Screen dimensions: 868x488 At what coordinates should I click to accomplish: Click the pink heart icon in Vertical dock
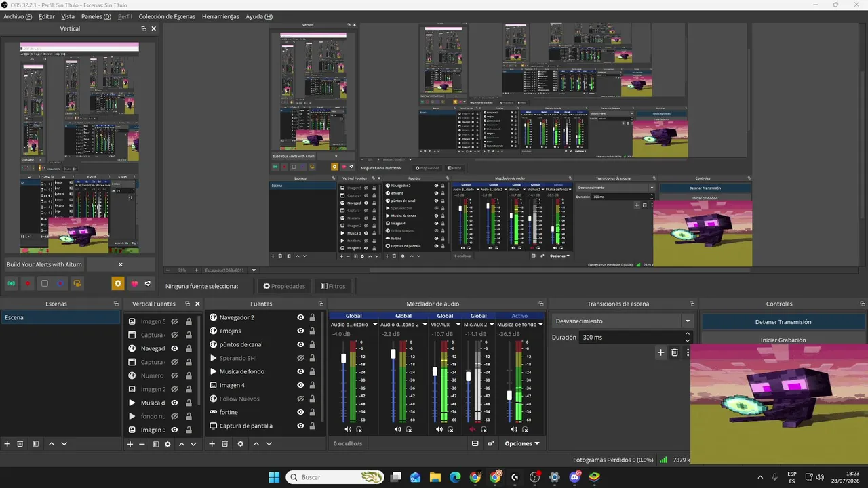(135, 284)
